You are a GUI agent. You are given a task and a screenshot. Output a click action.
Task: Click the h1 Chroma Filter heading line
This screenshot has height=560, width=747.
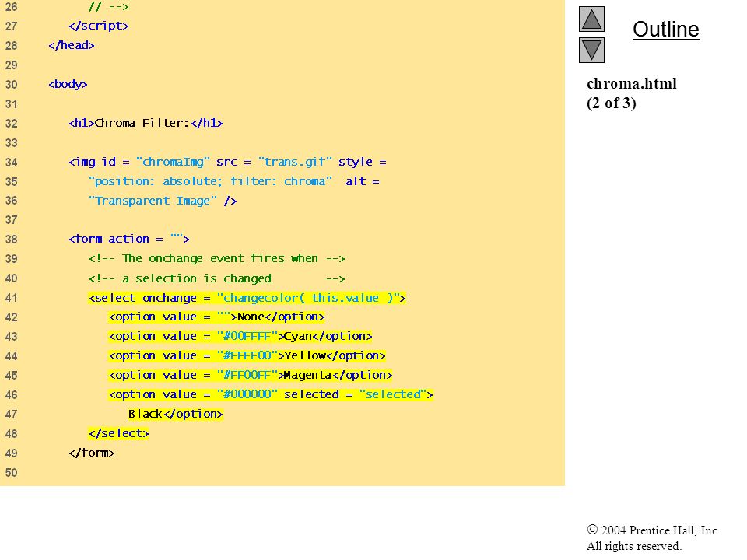[146, 123]
